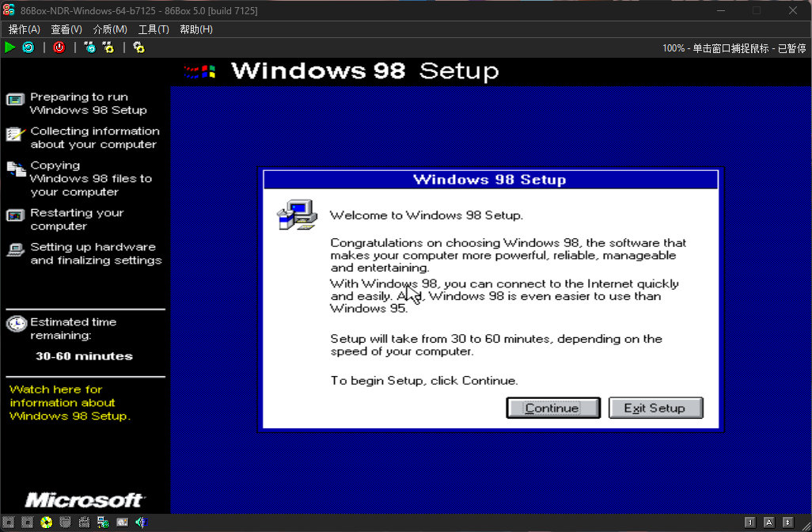This screenshot has width=812, height=532.
Task: Click the 86Box application icon in title bar
Action: point(9,9)
